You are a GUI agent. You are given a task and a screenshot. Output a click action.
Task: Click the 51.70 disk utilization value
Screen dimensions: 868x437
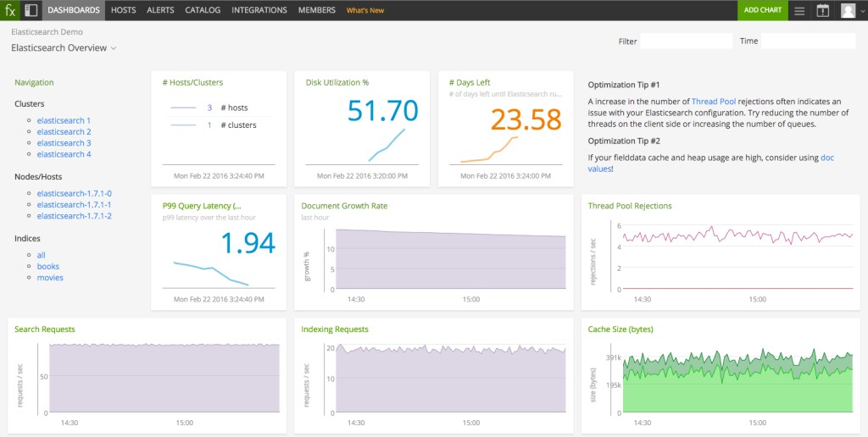coord(383,110)
